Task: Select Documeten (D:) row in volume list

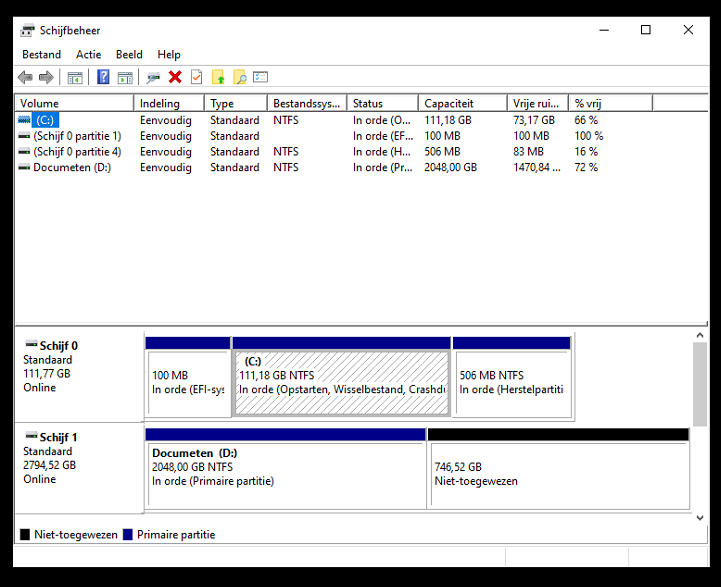Action: pyautogui.click(x=72, y=167)
